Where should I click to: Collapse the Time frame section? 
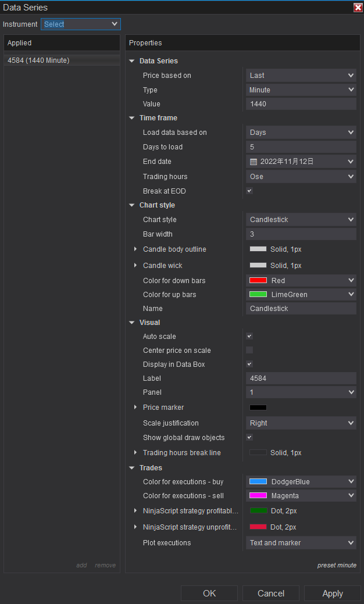click(x=132, y=118)
